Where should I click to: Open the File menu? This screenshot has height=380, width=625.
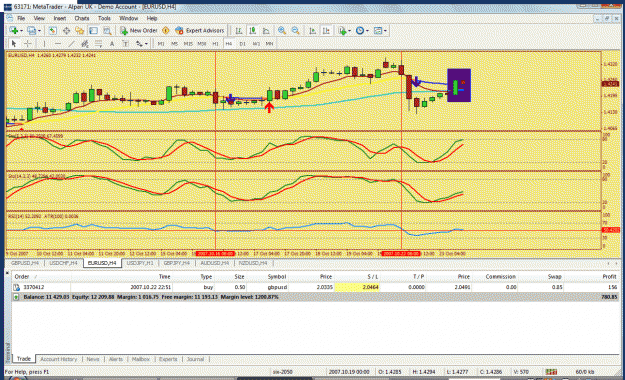21,18
